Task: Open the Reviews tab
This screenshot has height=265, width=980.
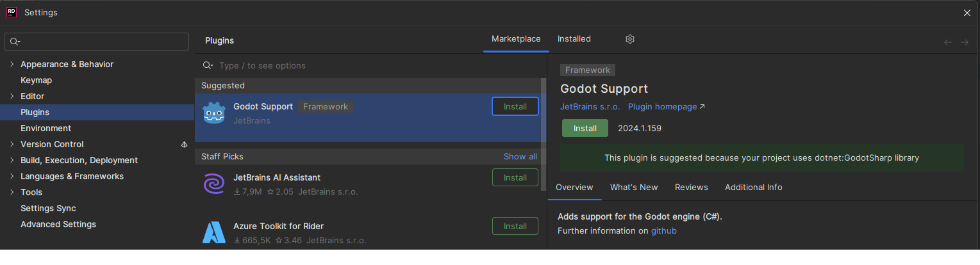Action: click(691, 188)
